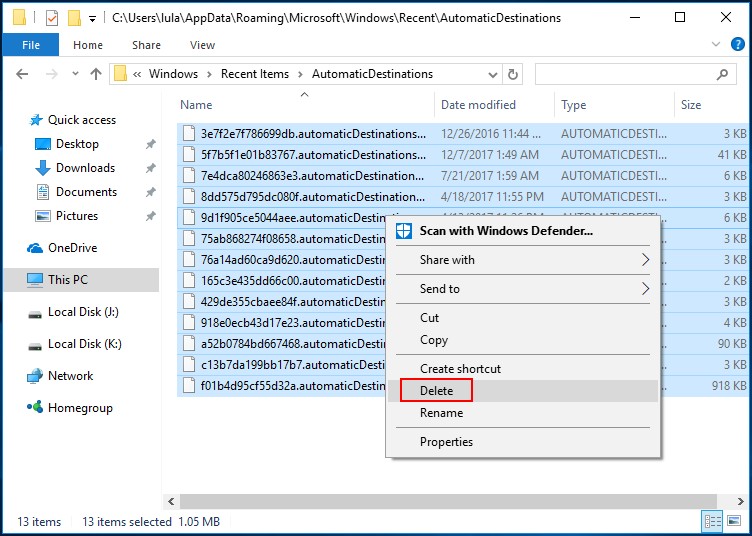Click the Windows breadcrumb in the address bar
This screenshot has height=536, width=752.
[173, 74]
